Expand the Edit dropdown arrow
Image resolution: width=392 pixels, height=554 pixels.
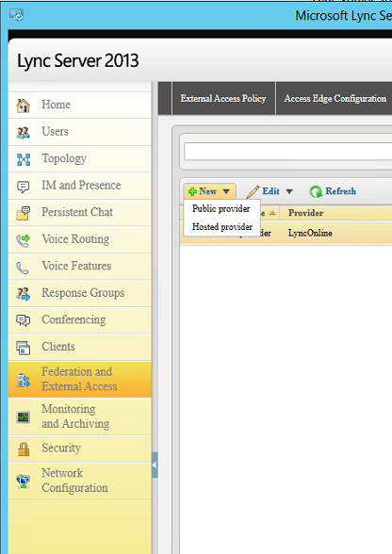[x=289, y=191]
